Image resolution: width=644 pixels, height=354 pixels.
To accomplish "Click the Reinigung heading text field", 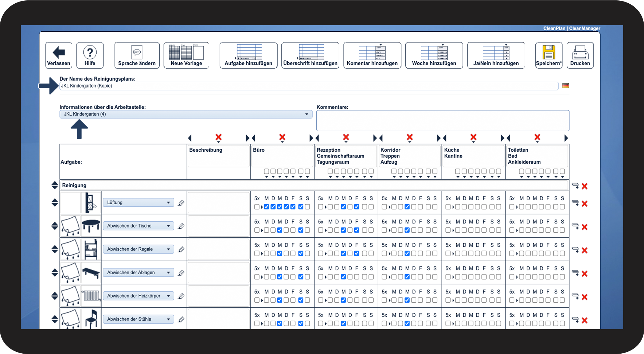I will pyautogui.click(x=315, y=185).
